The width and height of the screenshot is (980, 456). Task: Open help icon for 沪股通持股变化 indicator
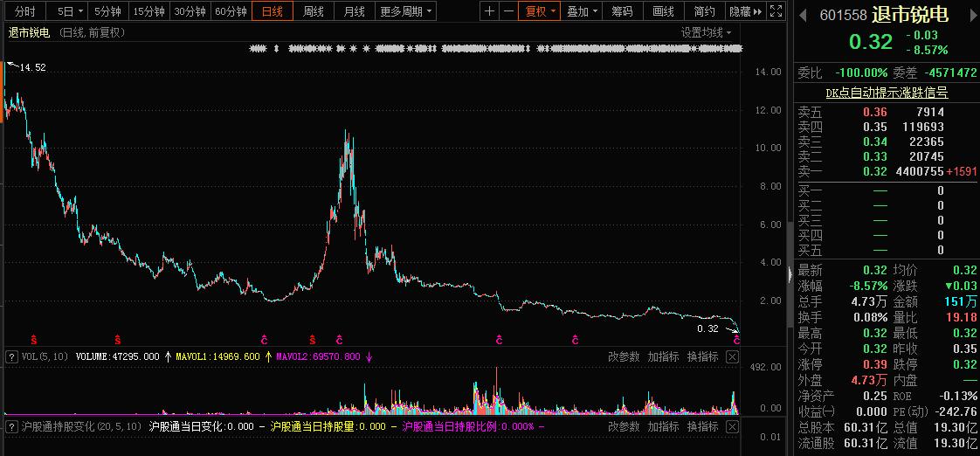pyautogui.click(x=10, y=426)
